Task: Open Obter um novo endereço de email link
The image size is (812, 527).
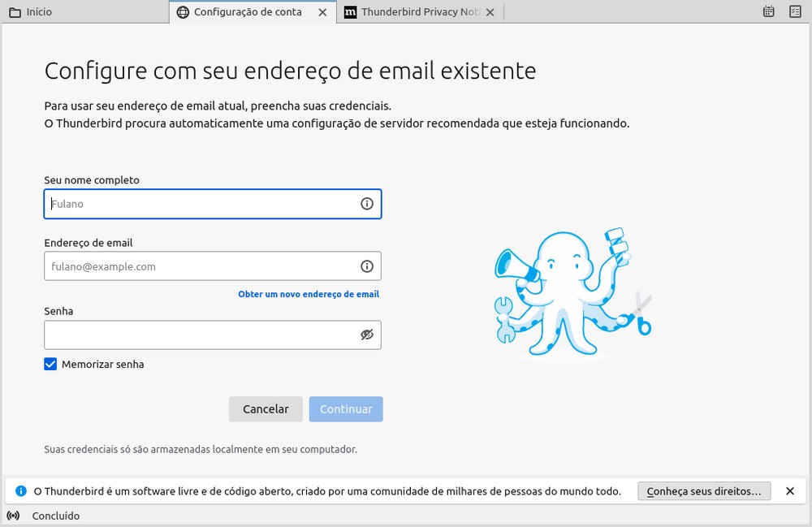Action: 309,294
